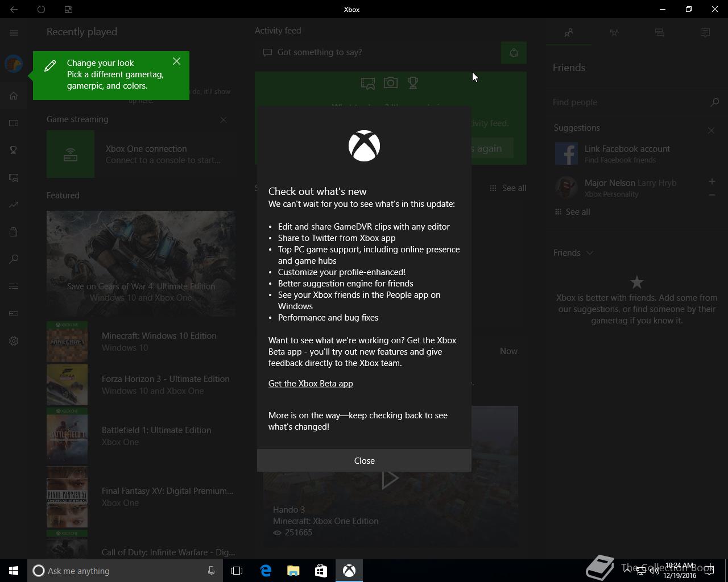
Task: Expand the Friends filter dropdown
Action: tap(573, 253)
